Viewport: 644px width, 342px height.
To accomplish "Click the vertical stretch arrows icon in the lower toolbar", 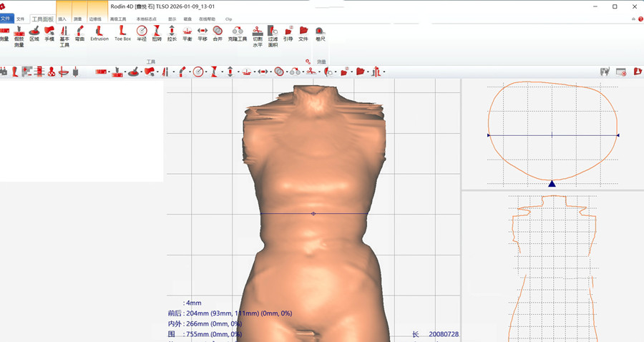I will (230, 72).
